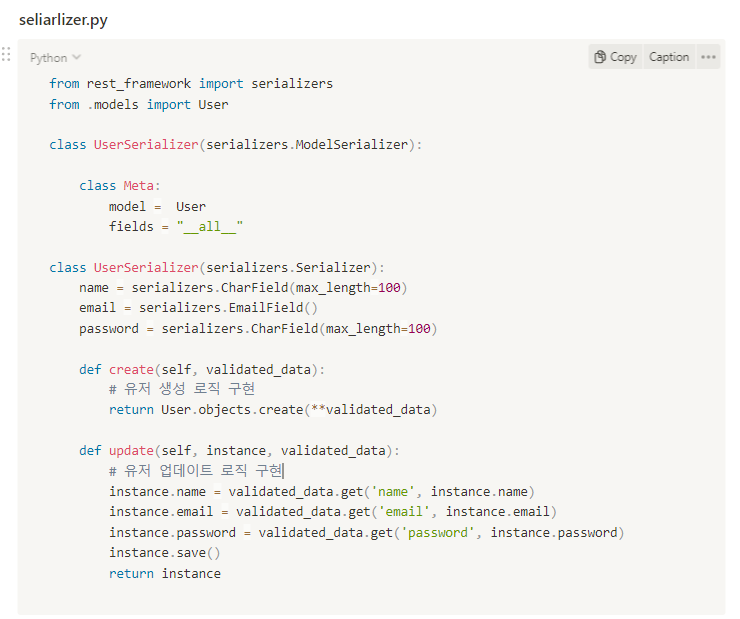740x619 pixels.
Task: Place cursor on the fields "__all__" line
Action: coord(176,227)
